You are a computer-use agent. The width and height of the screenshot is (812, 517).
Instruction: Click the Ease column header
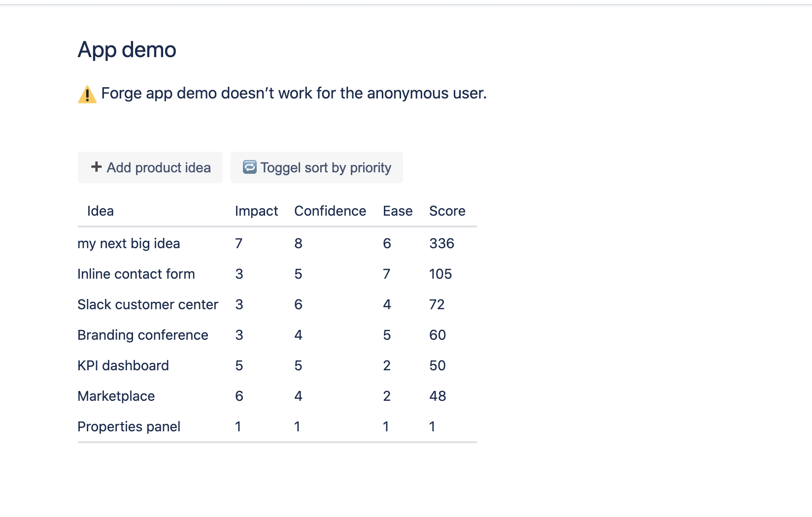point(398,211)
